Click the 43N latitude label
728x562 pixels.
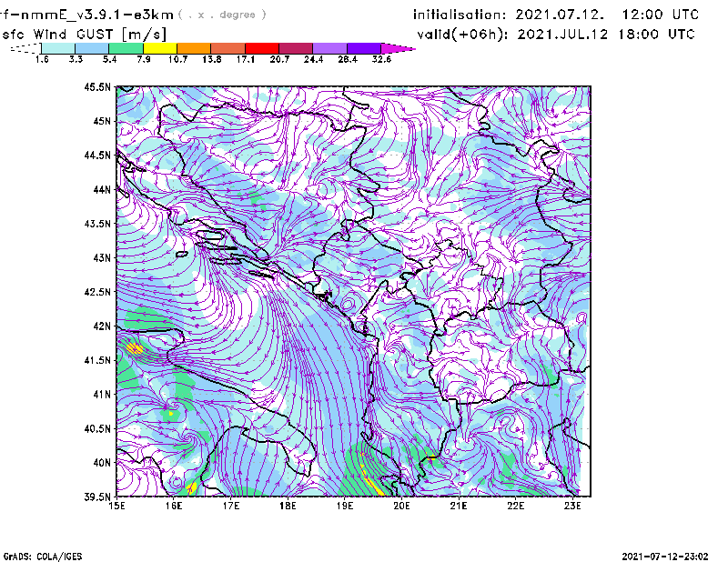(102, 257)
